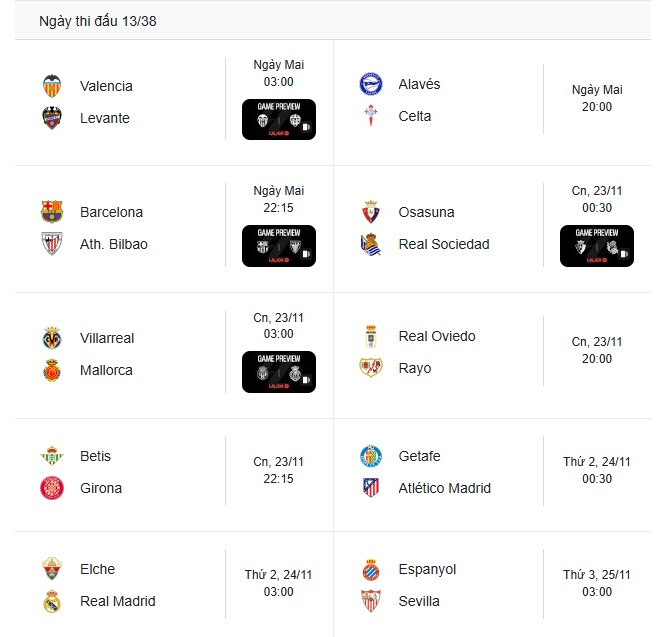
Task: Open Osasuna vs Real Sociedad game preview
Action: coord(597,245)
